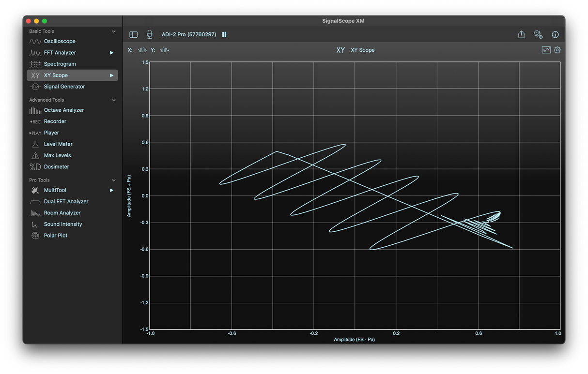
Task: Expand FFT Analyzer play arrow
Action: click(x=111, y=53)
